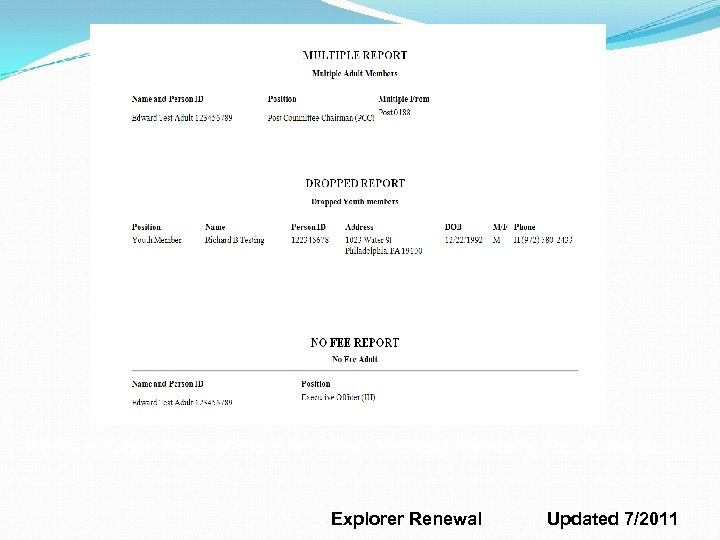This screenshot has height=540, width=720.
Task: Click the 'MULTIPLE REPORT' heading
Action: coord(354,55)
